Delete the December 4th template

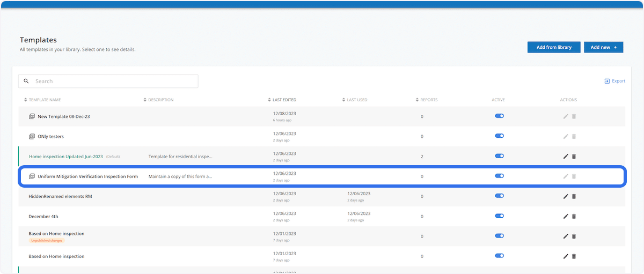(x=574, y=217)
